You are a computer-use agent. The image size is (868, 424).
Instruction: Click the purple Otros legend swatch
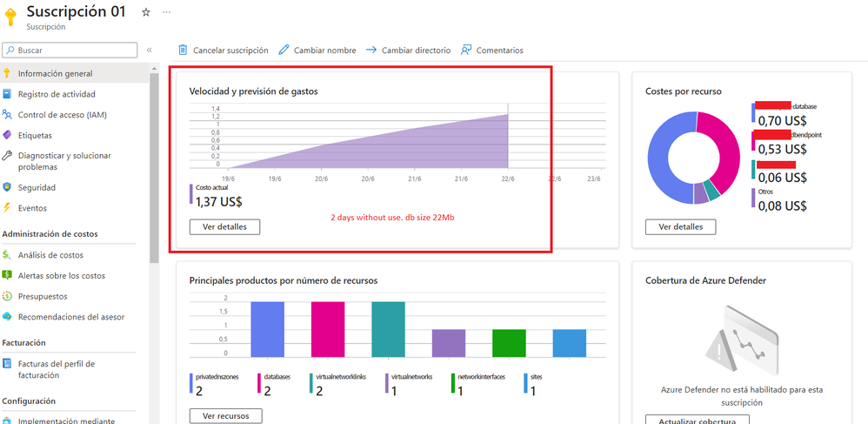point(753,198)
